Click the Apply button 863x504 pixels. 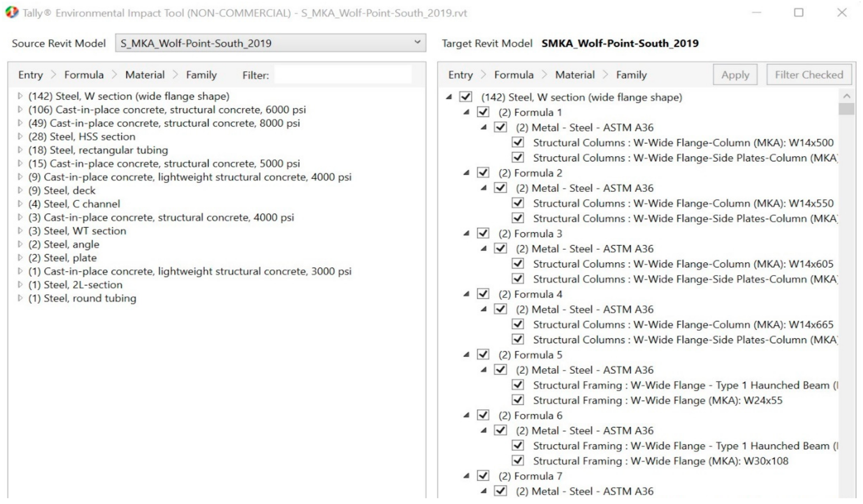pyautogui.click(x=735, y=75)
